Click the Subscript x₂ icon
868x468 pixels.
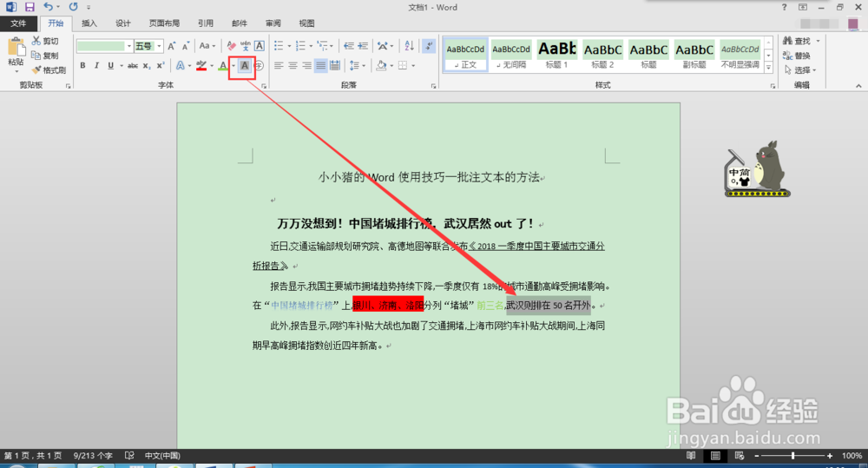tap(146, 66)
